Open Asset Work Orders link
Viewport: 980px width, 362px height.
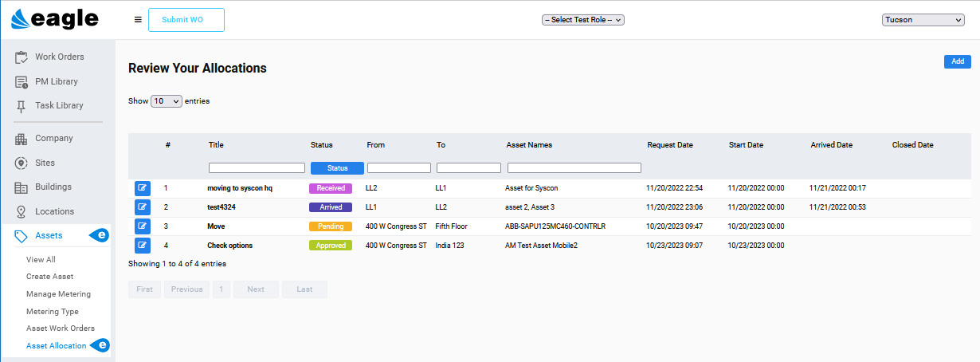pos(61,329)
